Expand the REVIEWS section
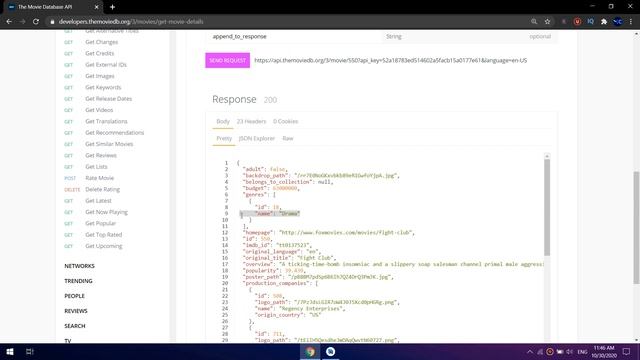 (x=76, y=311)
